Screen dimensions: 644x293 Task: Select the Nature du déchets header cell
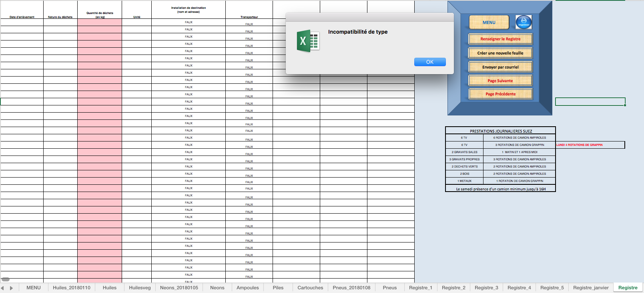click(60, 10)
